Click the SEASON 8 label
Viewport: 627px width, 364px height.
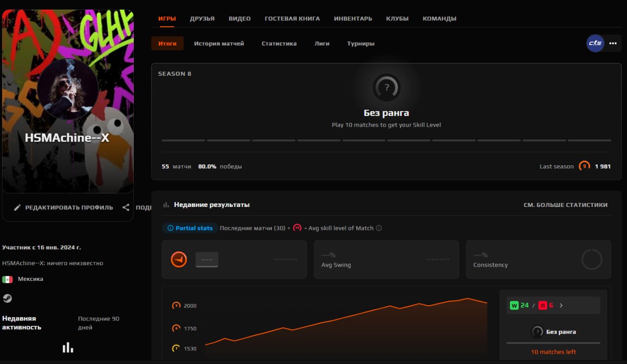175,74
